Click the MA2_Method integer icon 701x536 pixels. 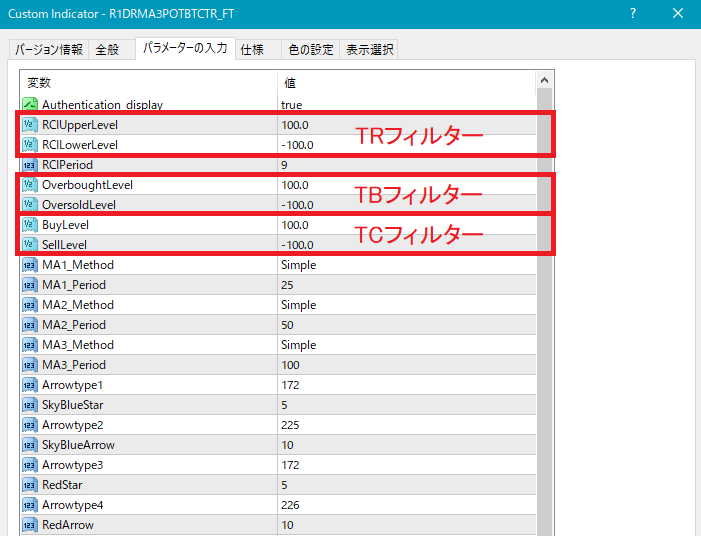pyautogui.click(x=30, y=305)
